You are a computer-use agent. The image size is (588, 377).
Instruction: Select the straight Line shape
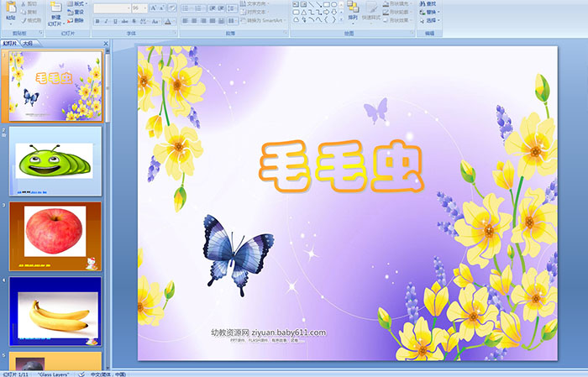[312, 5]
